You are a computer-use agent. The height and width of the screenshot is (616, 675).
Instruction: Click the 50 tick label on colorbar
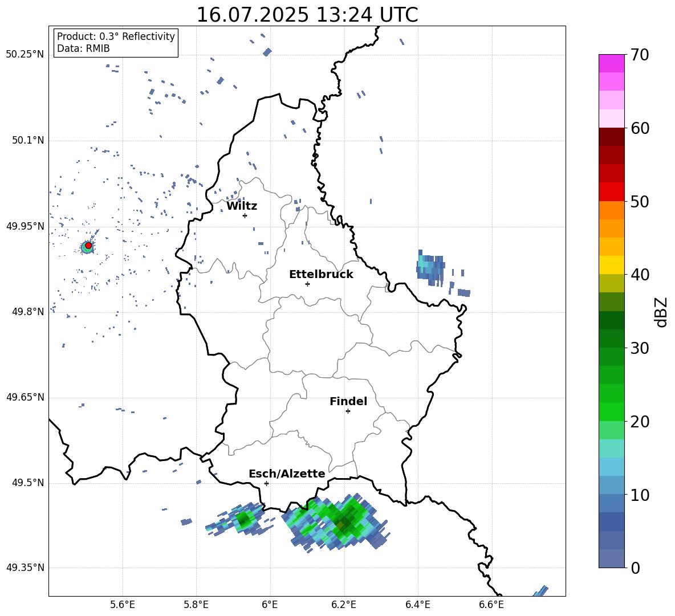(640, 201)
